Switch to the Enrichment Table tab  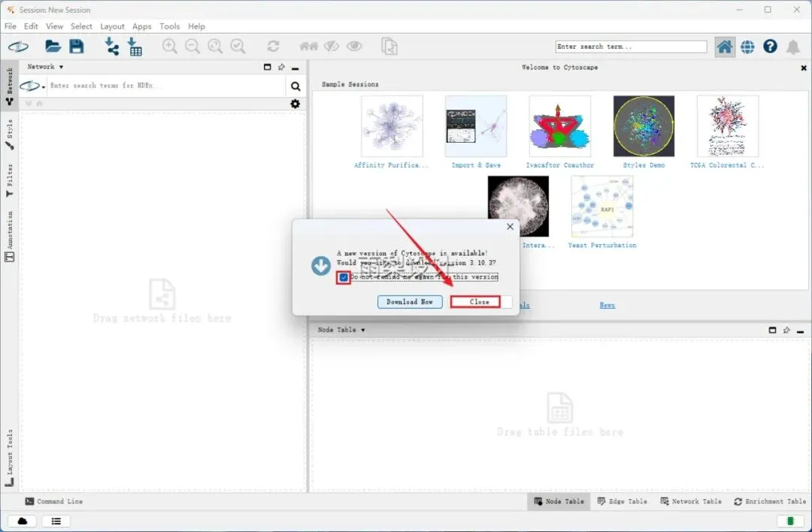pos(770,501)
